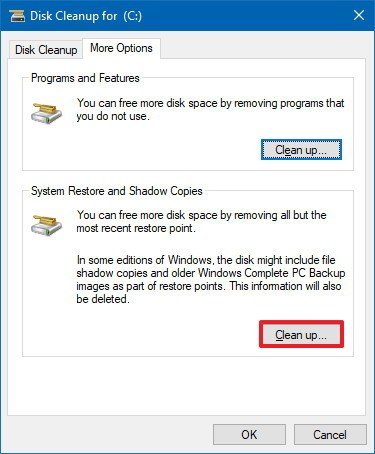
Task: Click the "Disk Cleanup for (C:)" title text
Action: click(86, 16)
